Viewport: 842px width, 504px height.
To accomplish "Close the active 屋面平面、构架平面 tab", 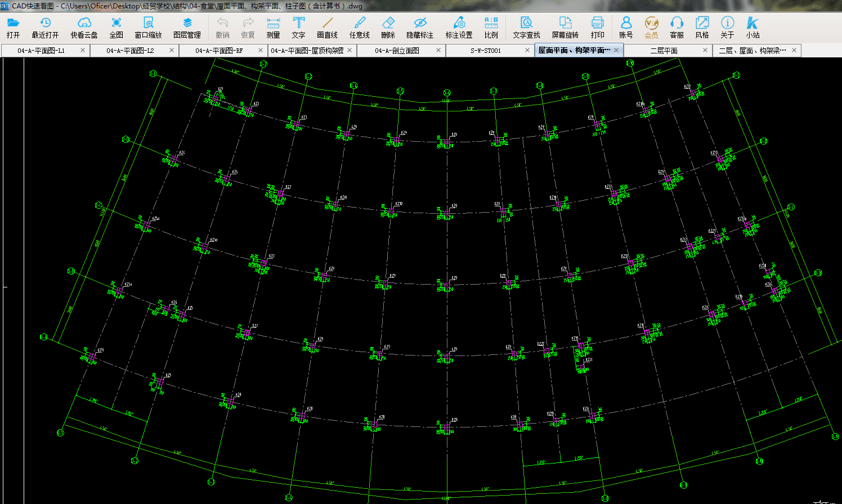I will 616,50.
